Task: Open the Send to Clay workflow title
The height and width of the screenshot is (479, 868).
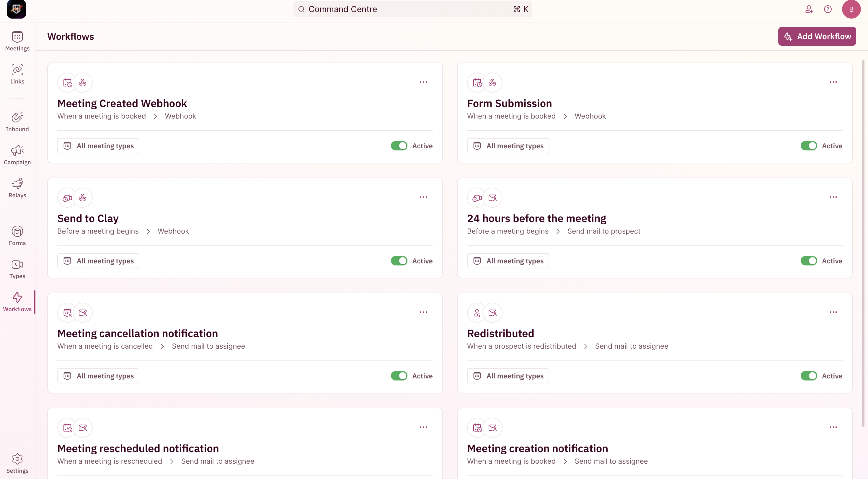Action: click(x=88, y=219)
